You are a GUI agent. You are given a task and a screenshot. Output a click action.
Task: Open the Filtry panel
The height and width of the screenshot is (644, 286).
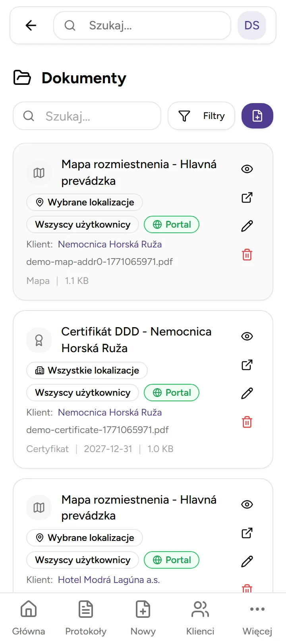(x=201, y=116)
